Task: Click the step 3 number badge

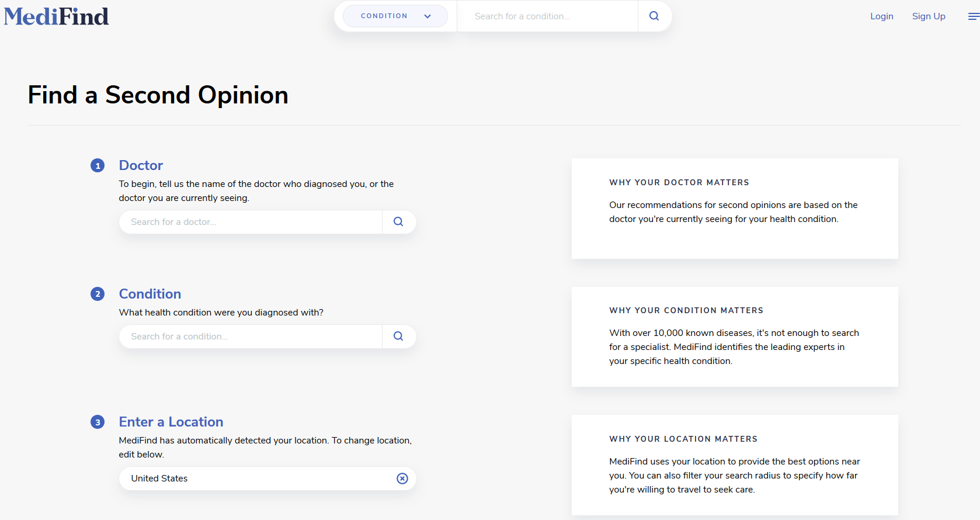Action: (x=98, y=422)
